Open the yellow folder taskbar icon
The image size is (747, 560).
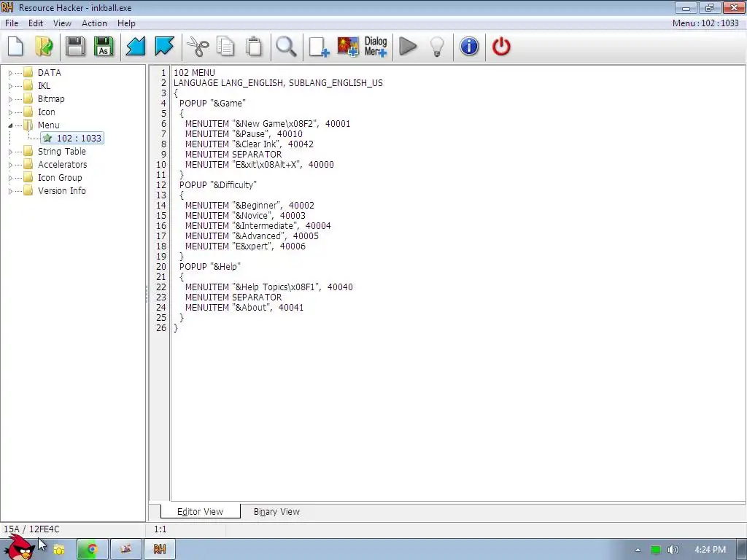pyautogui.click(x=59, y=550)
